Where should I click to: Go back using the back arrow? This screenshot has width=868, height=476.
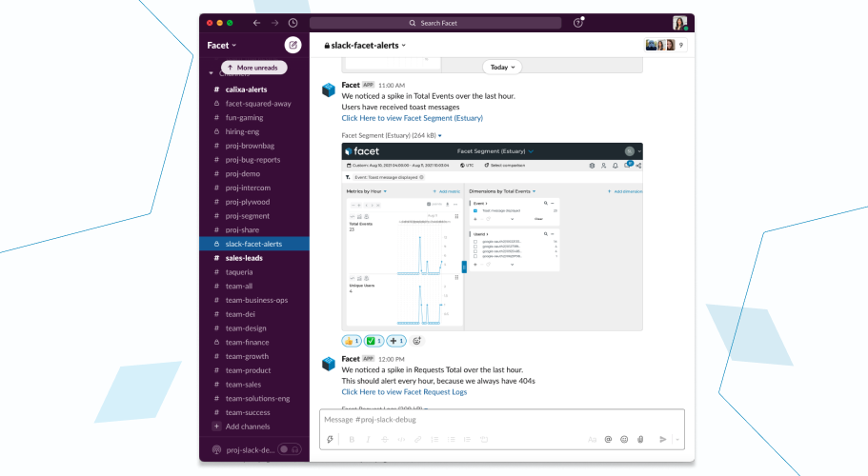click(256, 23)
